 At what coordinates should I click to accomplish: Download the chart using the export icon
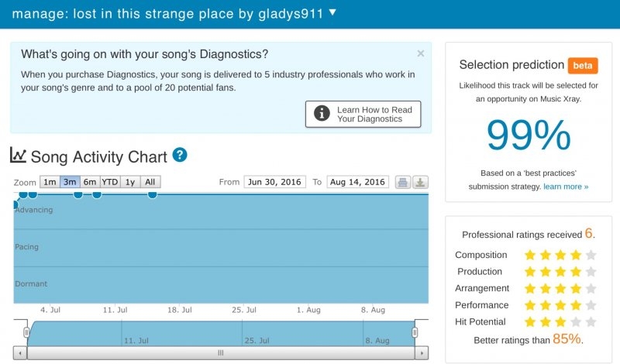(x=419, y=182)
